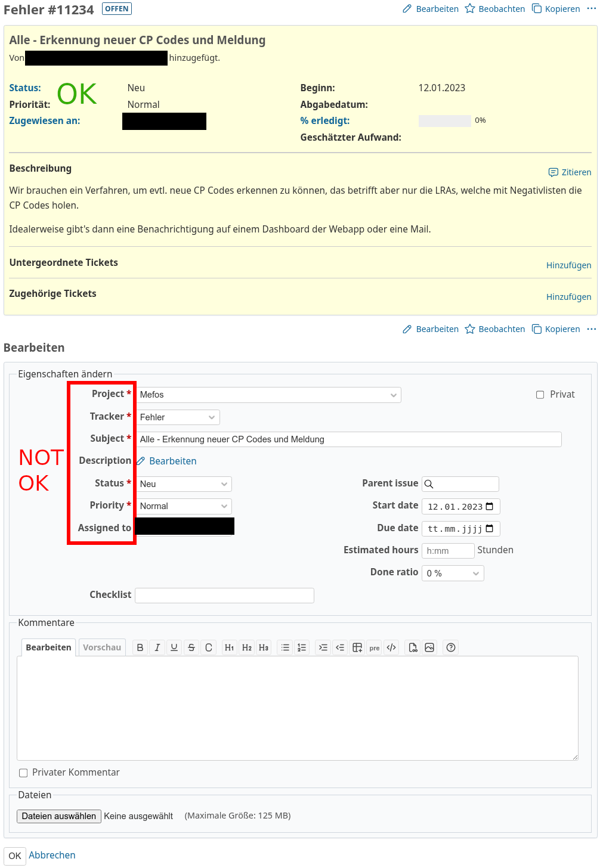Open the three-dots actions menu in page header
Screen dimensions: 603x868
(x=592, y=8)
